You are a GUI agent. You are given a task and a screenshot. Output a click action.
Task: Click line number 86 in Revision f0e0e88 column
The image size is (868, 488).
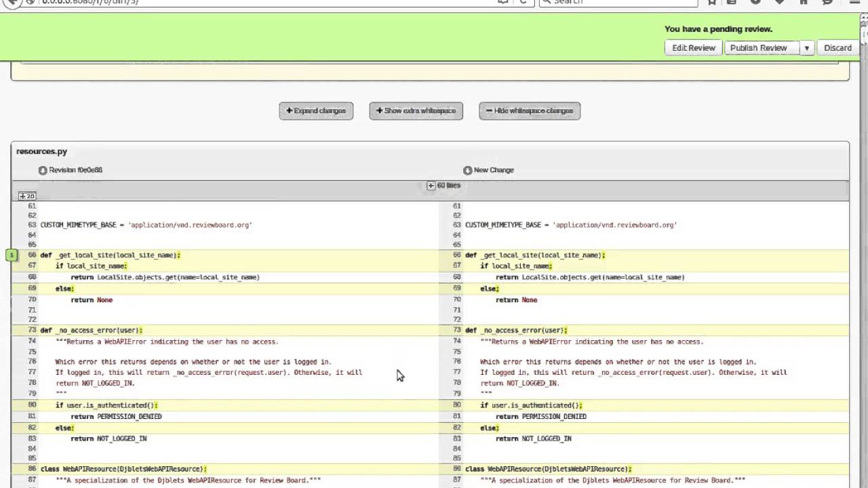32,469
